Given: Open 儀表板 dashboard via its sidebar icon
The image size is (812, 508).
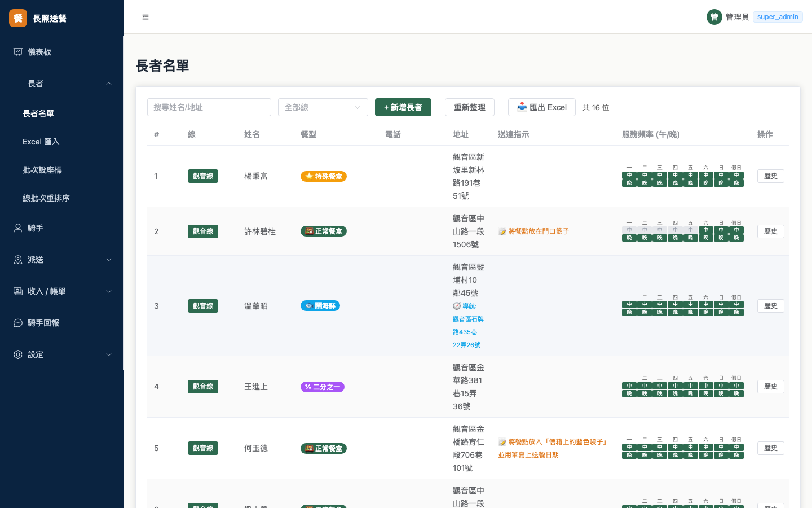Looking at the screenshot, I should click(x=18, y=52).
